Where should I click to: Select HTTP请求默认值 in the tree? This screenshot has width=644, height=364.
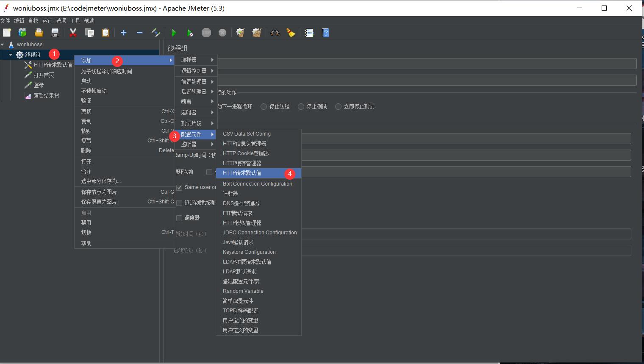click(x=53, y=65)
